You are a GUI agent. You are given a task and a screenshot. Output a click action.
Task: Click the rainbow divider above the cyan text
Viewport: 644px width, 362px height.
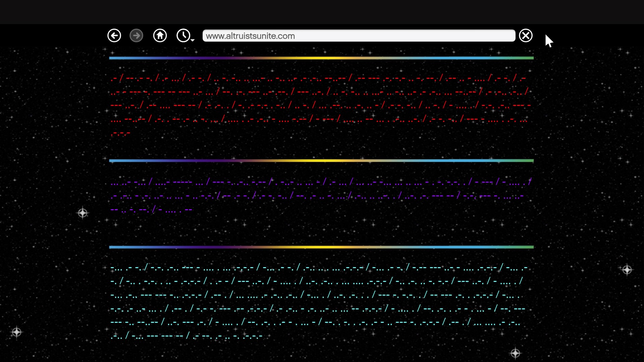(x=321, y=247)
